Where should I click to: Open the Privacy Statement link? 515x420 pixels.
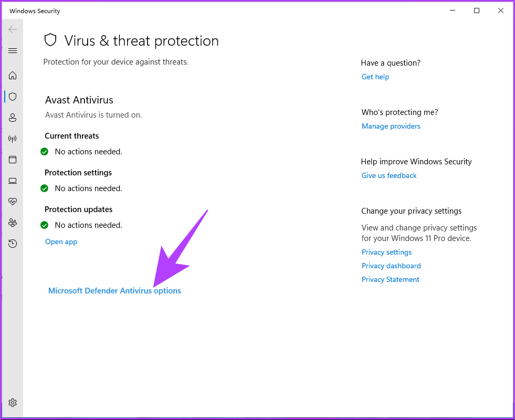tap(391, 280)
